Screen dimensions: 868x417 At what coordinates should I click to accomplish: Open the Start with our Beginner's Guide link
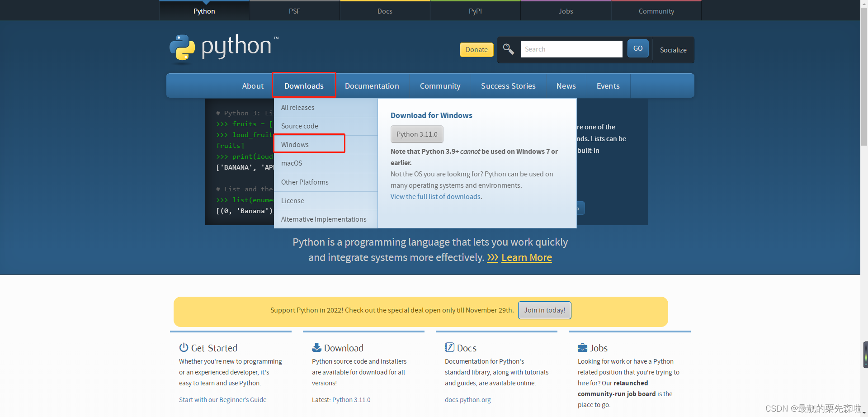[223, 400]
